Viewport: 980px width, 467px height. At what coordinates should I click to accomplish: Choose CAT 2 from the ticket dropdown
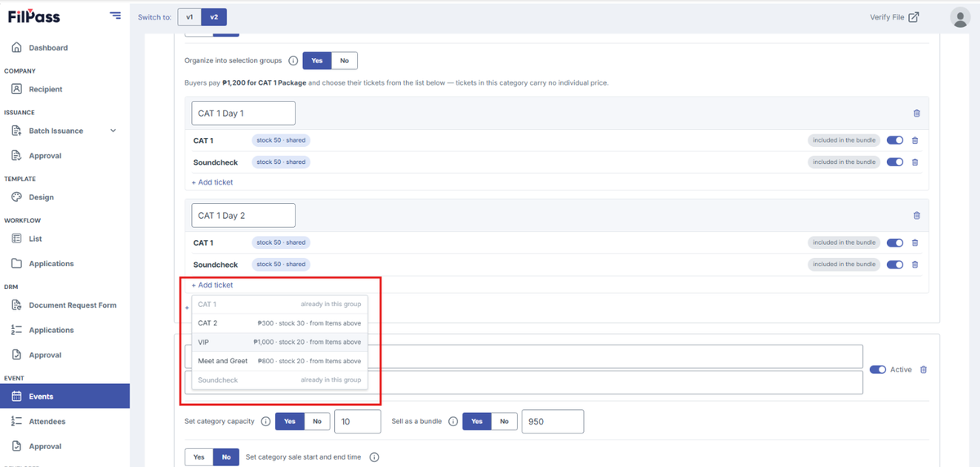(279, 323)
